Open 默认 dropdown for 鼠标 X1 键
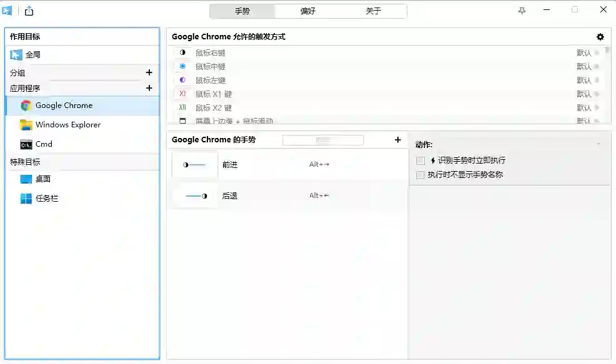The height and width of the screenshot is (364, 616). click(x=588, y=94)
